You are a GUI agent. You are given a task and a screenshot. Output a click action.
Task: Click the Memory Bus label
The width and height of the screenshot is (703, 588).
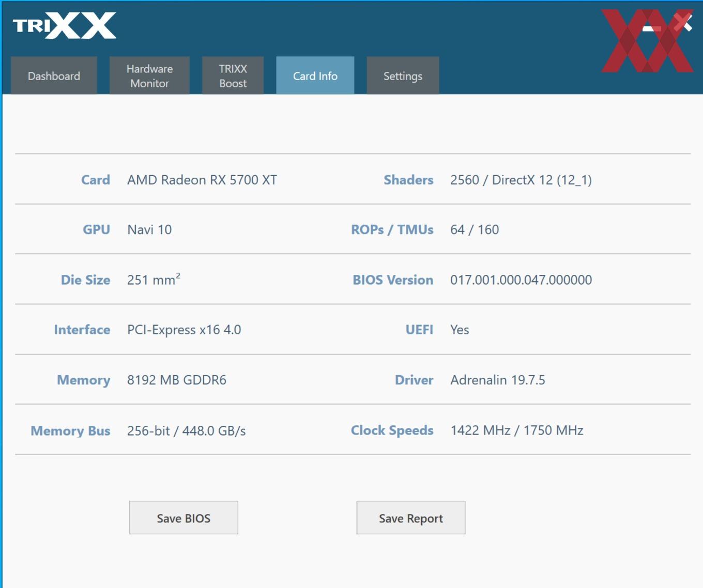click(x=70, y=430)
